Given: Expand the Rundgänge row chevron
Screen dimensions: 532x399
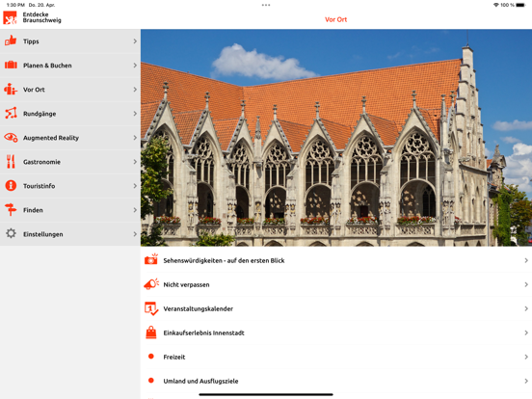Looking at the screenshot, I should pos(135,114).
